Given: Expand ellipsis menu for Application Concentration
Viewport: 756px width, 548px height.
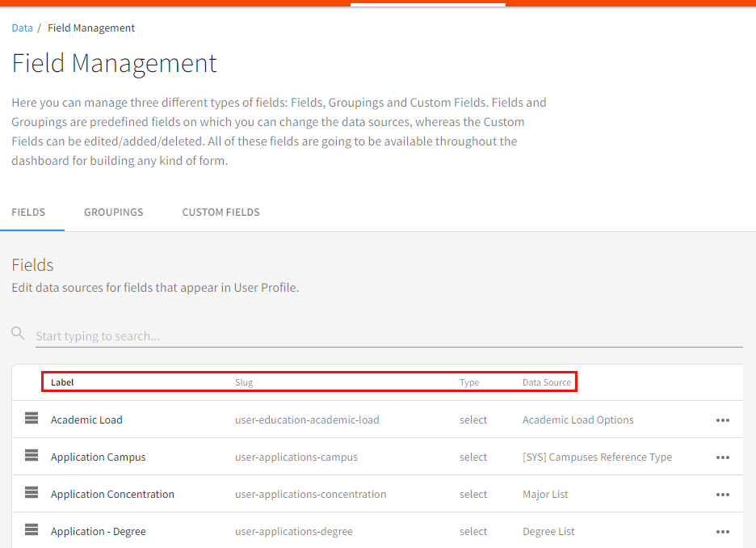Looking at the screenshot, I should tap(722, 495).
